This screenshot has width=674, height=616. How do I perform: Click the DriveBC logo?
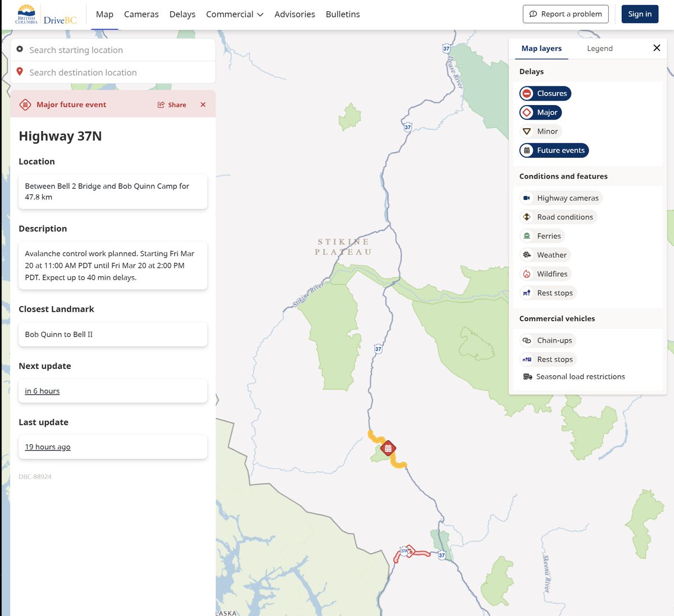tap(46, 15)
